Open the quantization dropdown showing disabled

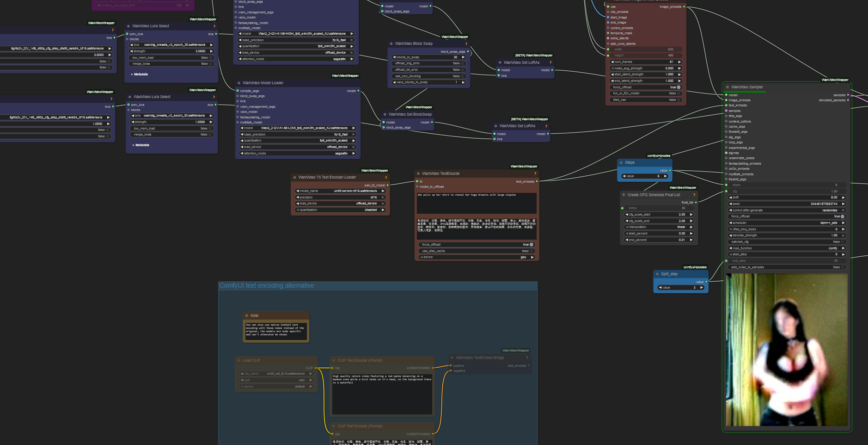[340, 210]
